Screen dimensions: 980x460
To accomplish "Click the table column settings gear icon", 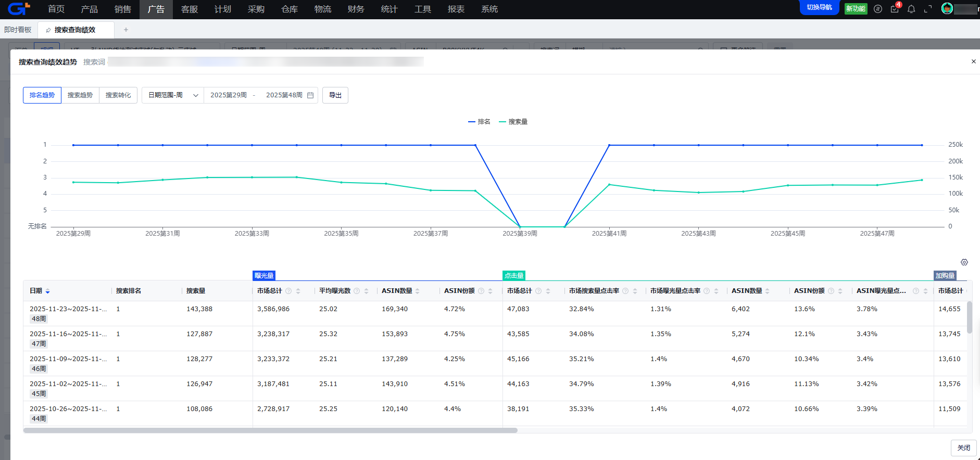I will pyautogui.click(x=964, y=262).
